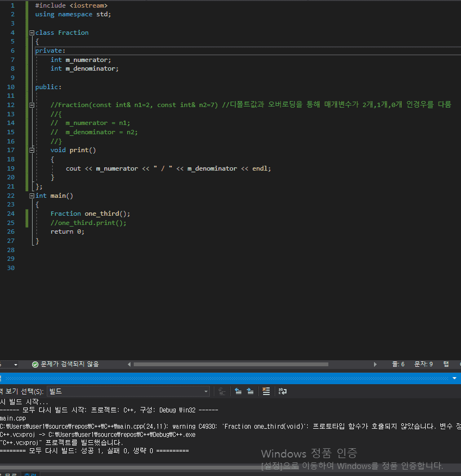Image resolution: width=461 pixels, height=476 pixels.
Task: Click the 문제가 검색되지 않음 status text
Action: click(x=70, y=364)
